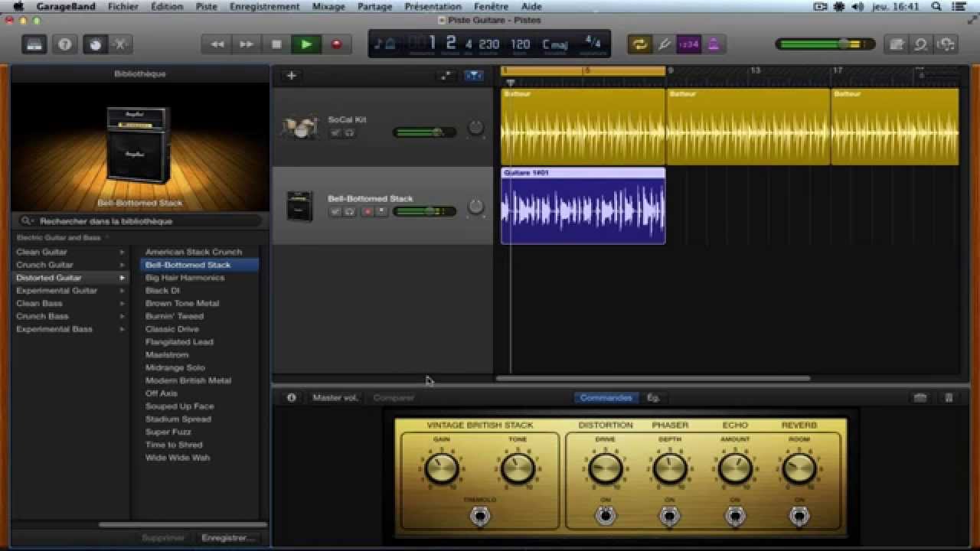Viewport: 980px width, 551px height.
Task: Expand the Clean Bass category
Action: [122, 303]
